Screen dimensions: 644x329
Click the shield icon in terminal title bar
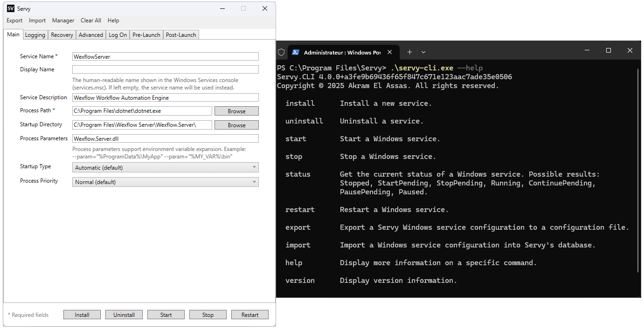click(281, 52)
